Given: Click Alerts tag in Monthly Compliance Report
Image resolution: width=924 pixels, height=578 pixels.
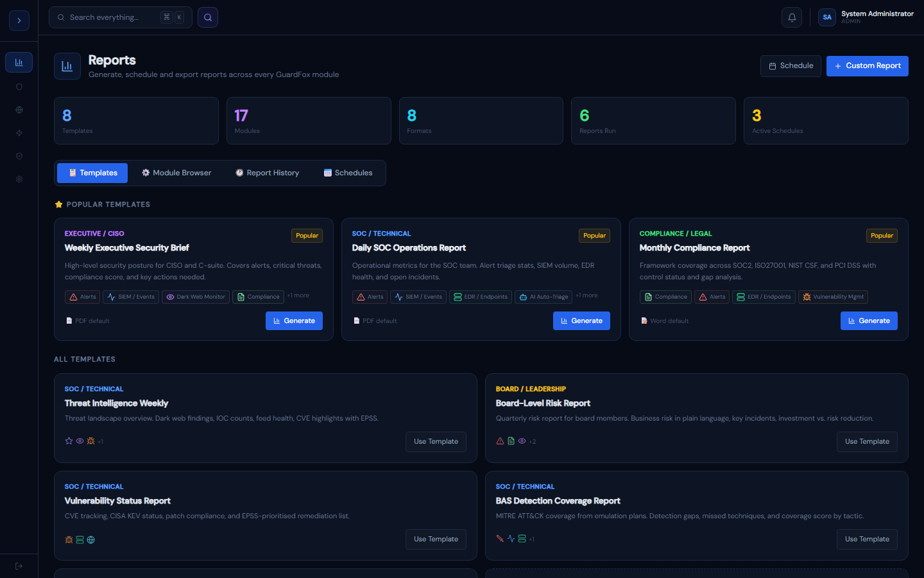Looking at the screenshot, I should pos(712,297).
